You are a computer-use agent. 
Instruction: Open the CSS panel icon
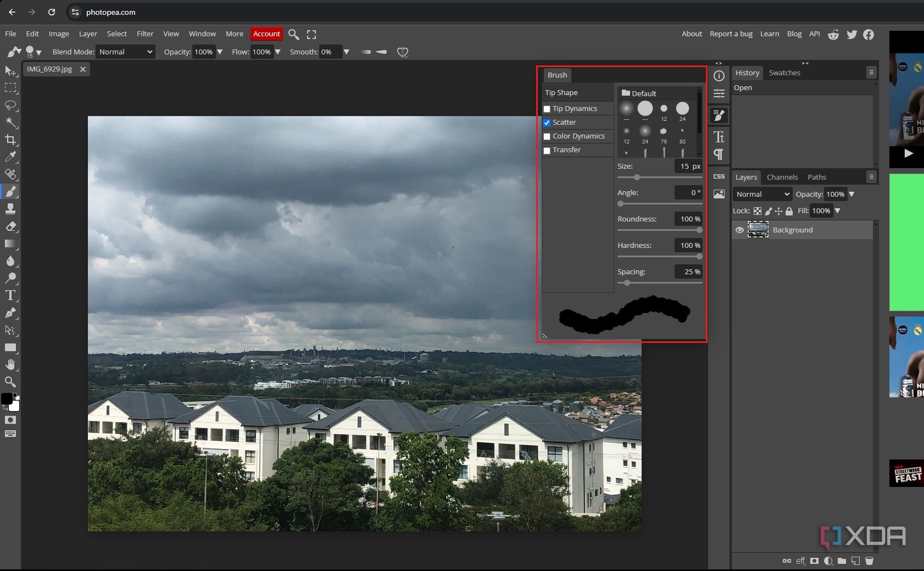point(719,176)
